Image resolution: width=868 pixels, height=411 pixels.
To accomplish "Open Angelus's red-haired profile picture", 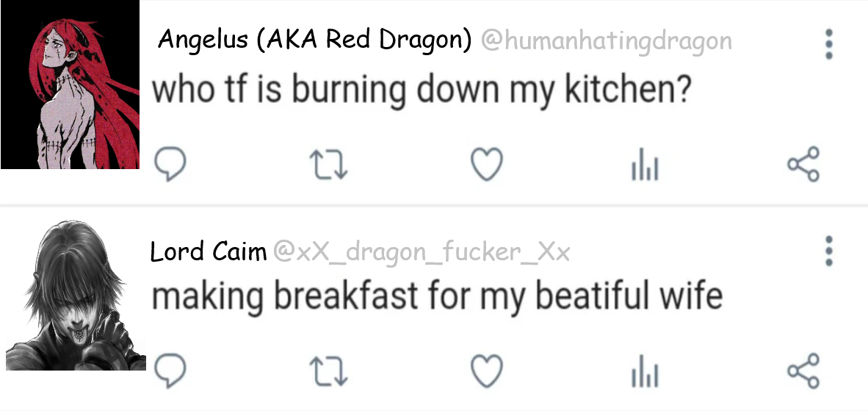I will click(x=70, y=85).
